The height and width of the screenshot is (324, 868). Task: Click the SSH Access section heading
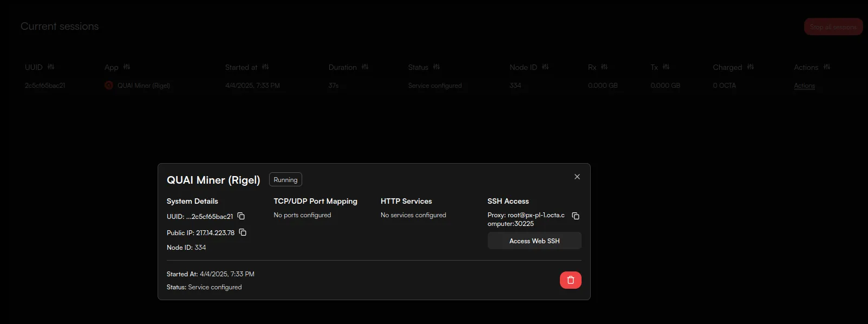(x=508, y=201)
